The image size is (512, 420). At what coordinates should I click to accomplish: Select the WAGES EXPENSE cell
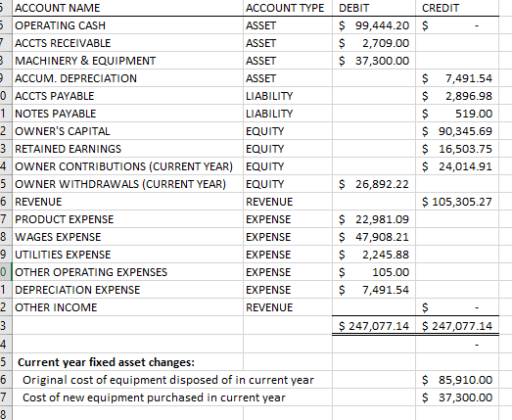(127, 237)
